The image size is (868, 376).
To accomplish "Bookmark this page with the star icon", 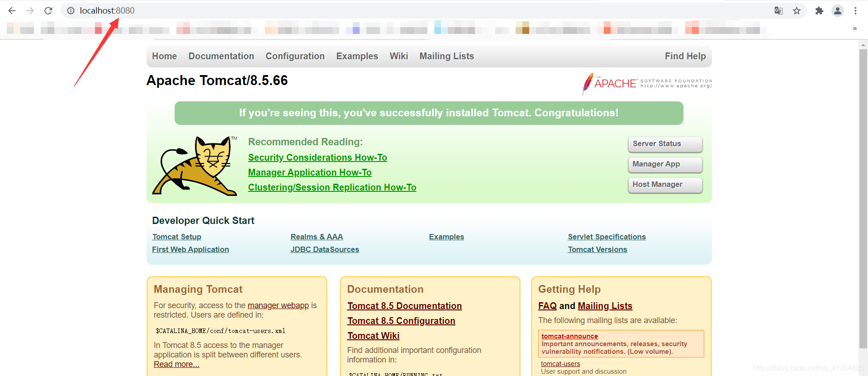I will point(797,10).
